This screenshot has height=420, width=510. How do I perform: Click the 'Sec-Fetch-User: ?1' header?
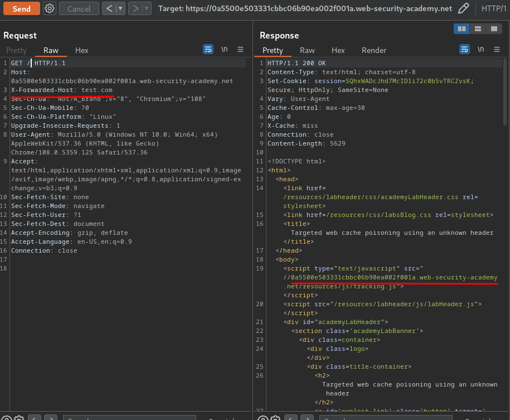coord(46,215)
